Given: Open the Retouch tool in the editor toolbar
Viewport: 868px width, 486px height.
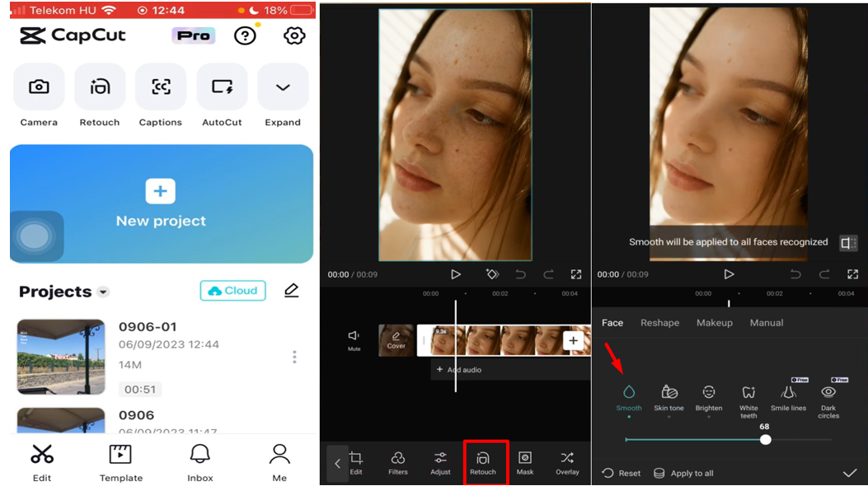Looking at the screenshot, I should [x=483, y=463].
